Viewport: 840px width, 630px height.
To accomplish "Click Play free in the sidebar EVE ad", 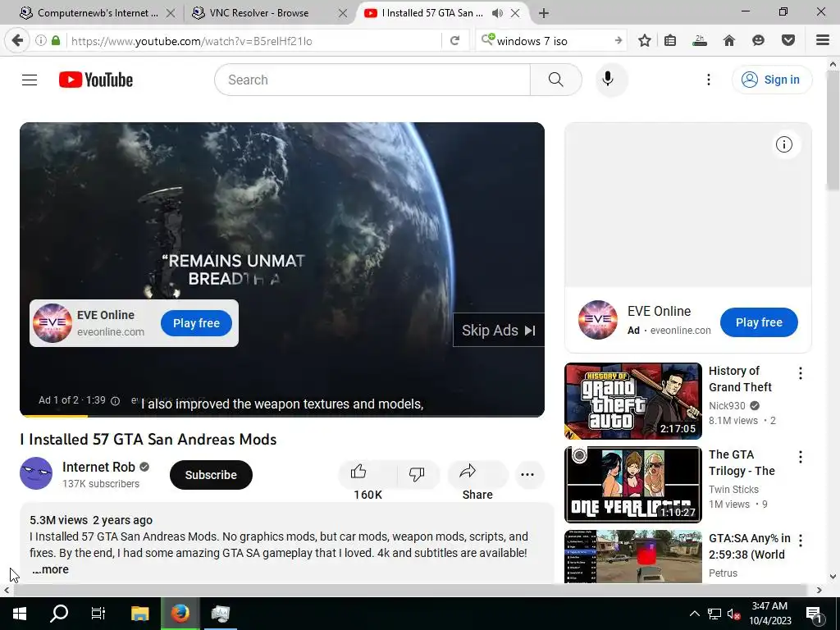I will pyautogui.click(x=759, y=322).
